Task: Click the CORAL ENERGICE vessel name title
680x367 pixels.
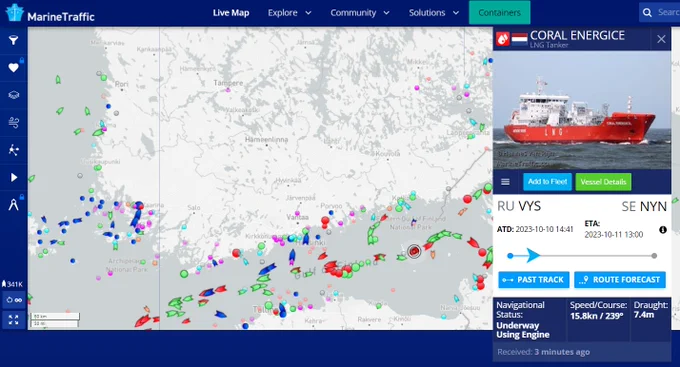Action: tap(577, 35)
